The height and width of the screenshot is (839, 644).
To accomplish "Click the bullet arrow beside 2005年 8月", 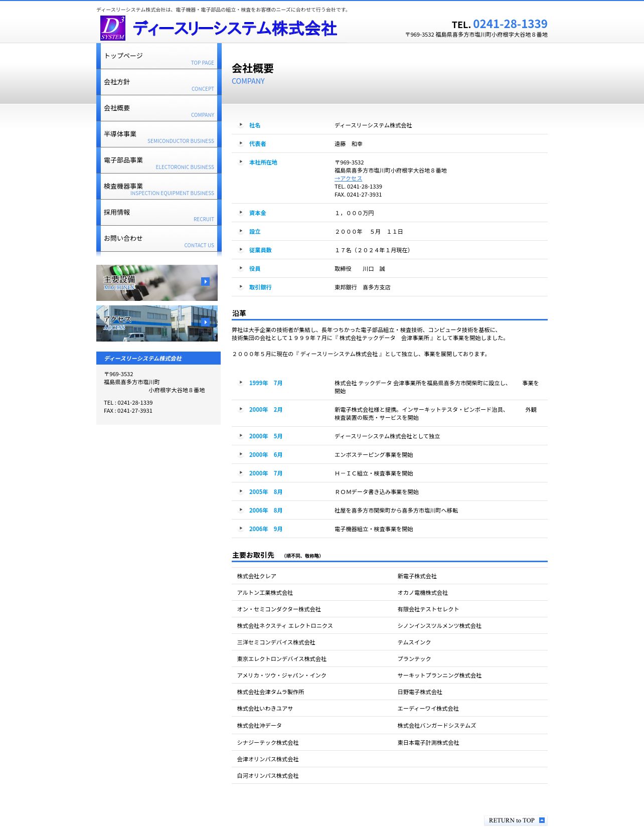I will [241, 491].
